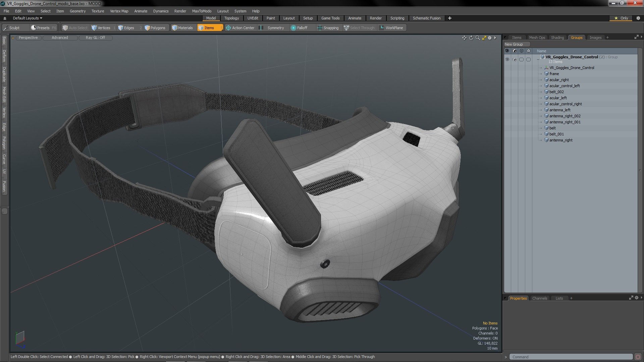Screen dimensions: 644x362
Task: Click the Model tab in toolbar
Action: (211, 18)
